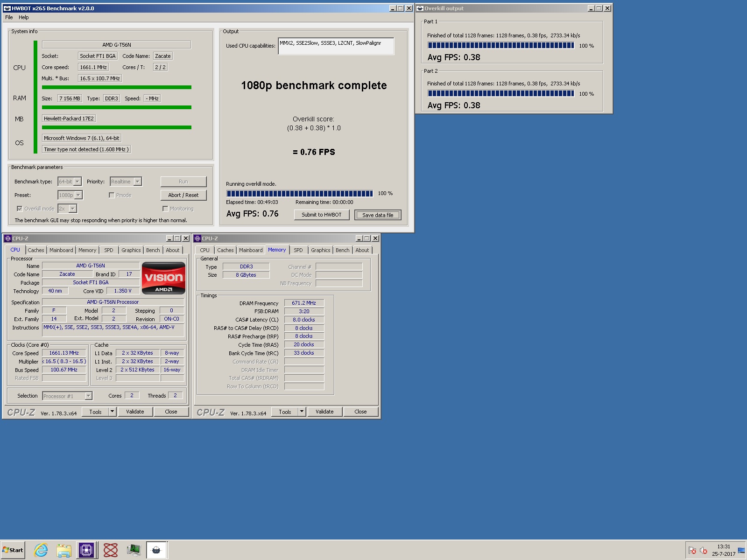
Task: Click the right CPU-Z window title icon
Action: tap(197, 238)
